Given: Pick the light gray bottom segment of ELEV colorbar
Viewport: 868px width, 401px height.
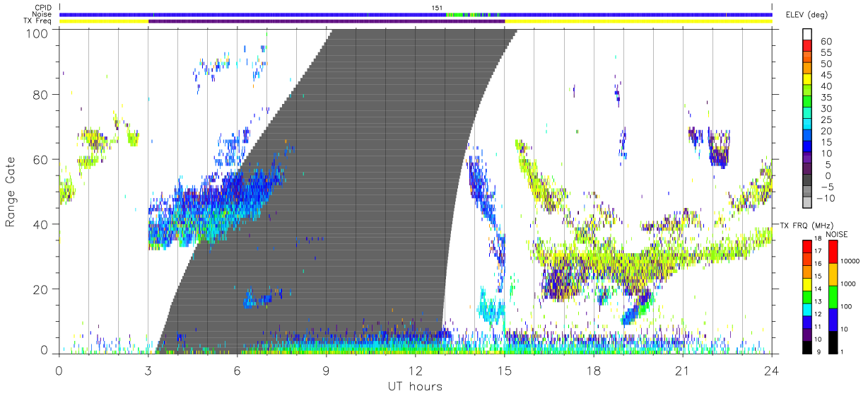Looking at the screenshot, I should 807,203.
